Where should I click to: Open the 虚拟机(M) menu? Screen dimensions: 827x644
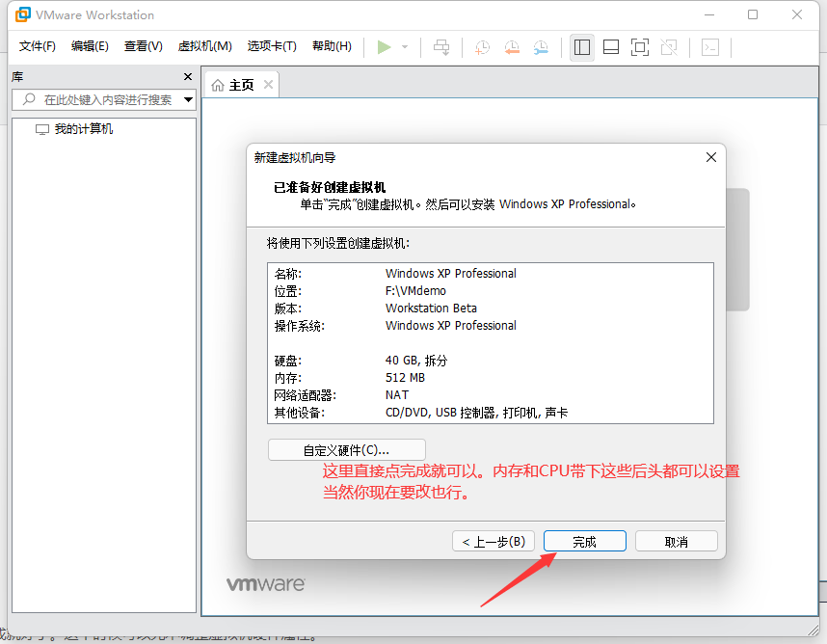(x=204, y=46)
